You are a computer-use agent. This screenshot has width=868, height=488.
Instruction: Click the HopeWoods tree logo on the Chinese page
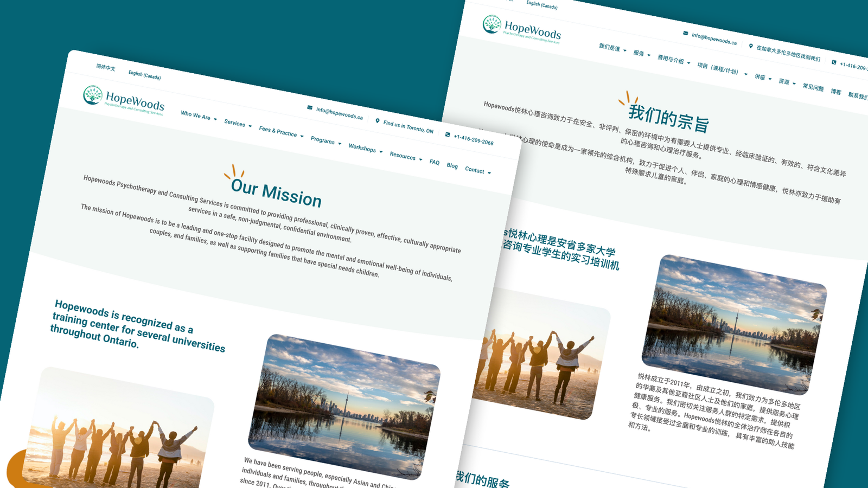(x=492, y=24)
